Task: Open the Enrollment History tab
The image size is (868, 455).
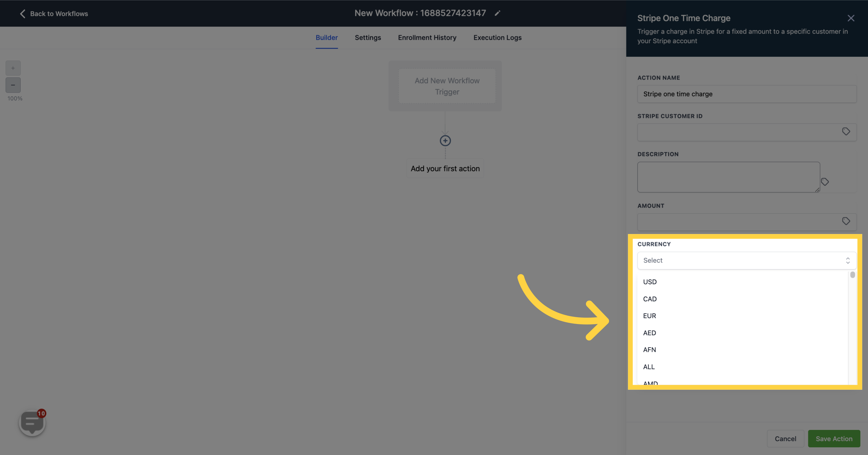Action: click(427, 38)
